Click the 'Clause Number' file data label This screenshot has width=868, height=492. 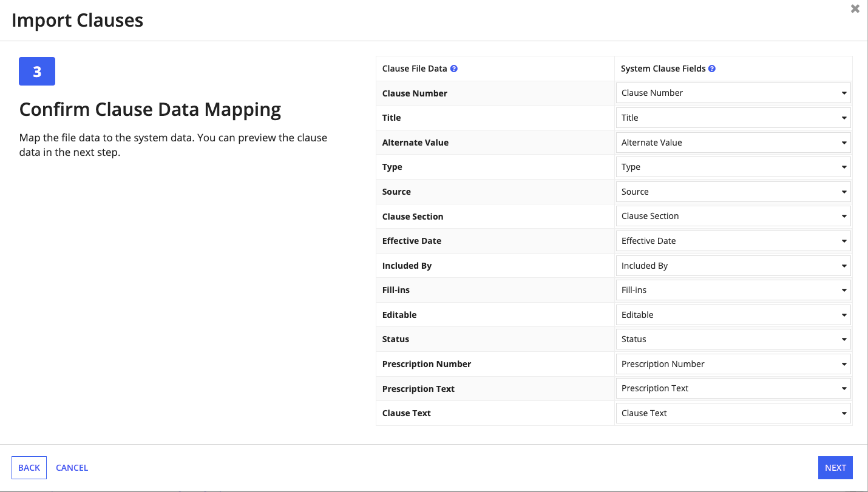point(415,93)
